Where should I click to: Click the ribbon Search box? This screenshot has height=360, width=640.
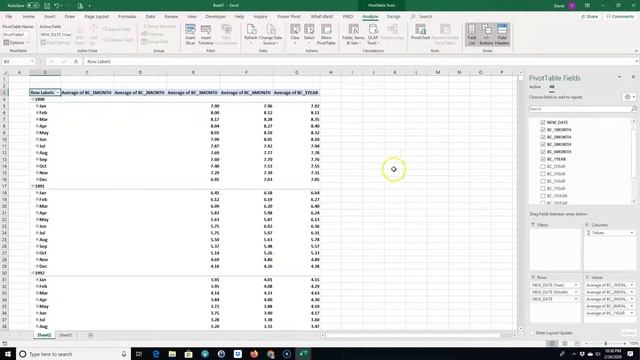coord(422,17)
